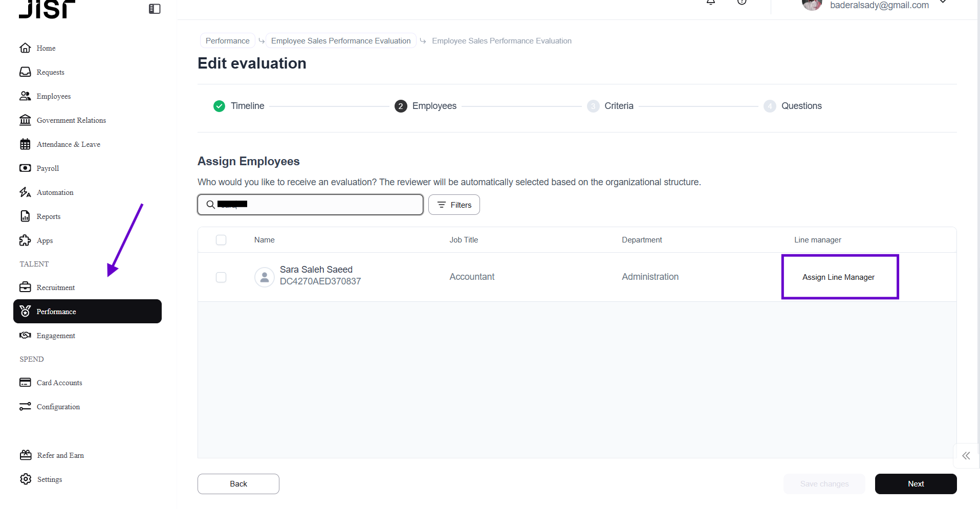Screen dimensions: 980x509
Task: Click the help question mark icon
Action: (742, 2)
